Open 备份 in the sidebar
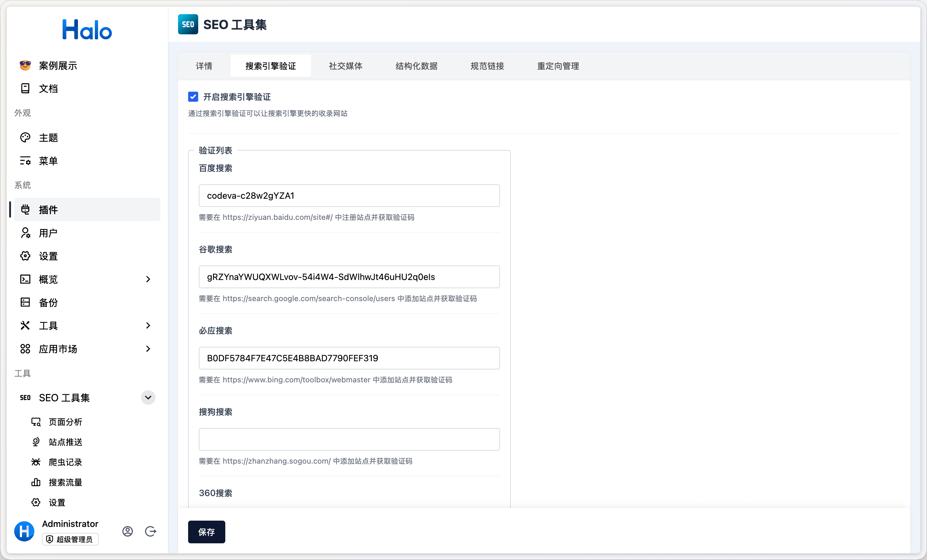Viewport: 927px width, 560px height. [x=87, y=302]
